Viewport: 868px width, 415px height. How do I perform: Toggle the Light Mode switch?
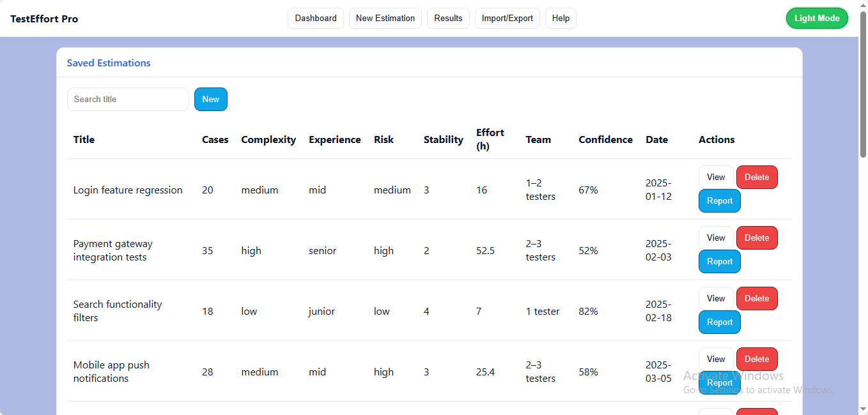point(816,19)
